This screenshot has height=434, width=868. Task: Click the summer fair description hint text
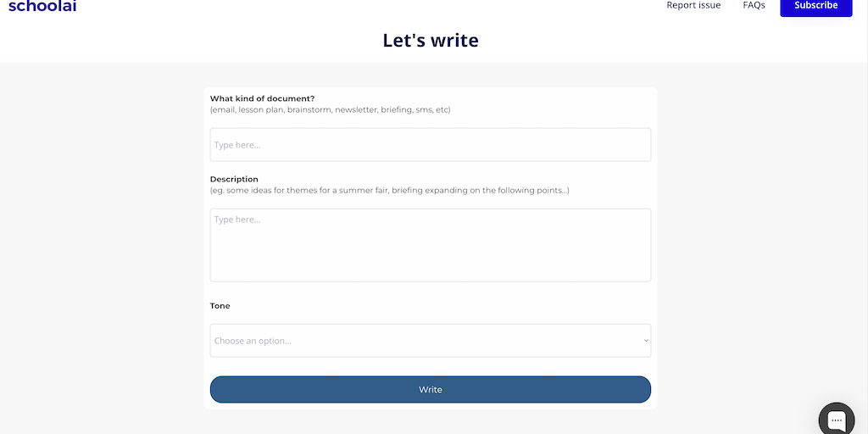tap(389, 191)
